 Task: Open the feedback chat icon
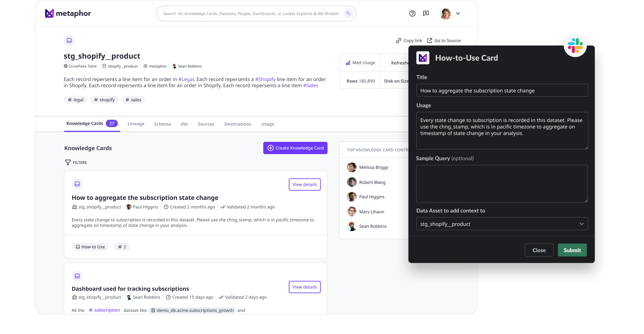point(426,14)
